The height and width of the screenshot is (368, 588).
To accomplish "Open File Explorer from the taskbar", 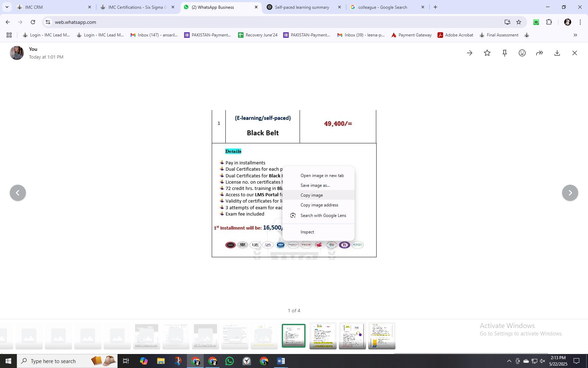I will [161, 361].
